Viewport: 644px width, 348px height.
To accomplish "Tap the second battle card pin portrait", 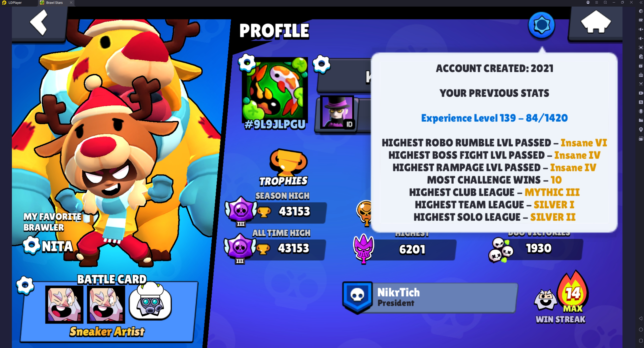I will pos(106,304).
